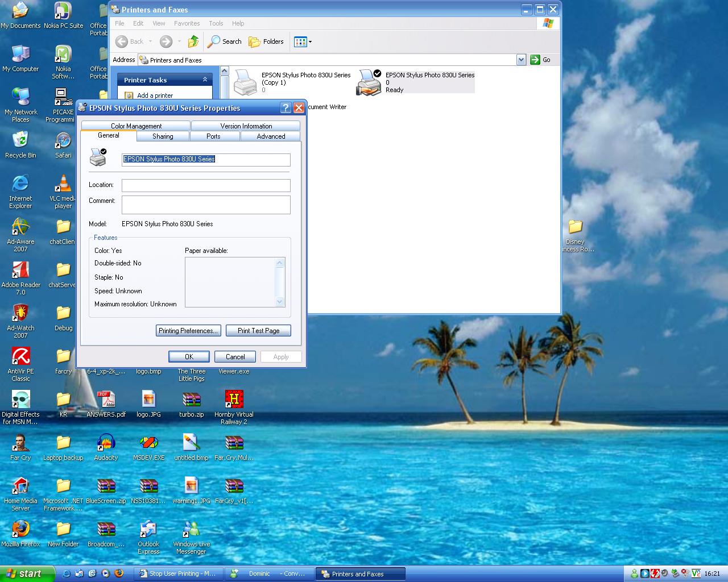Select Ad-Aware 2007 desktop icon

tap(20, 235)
